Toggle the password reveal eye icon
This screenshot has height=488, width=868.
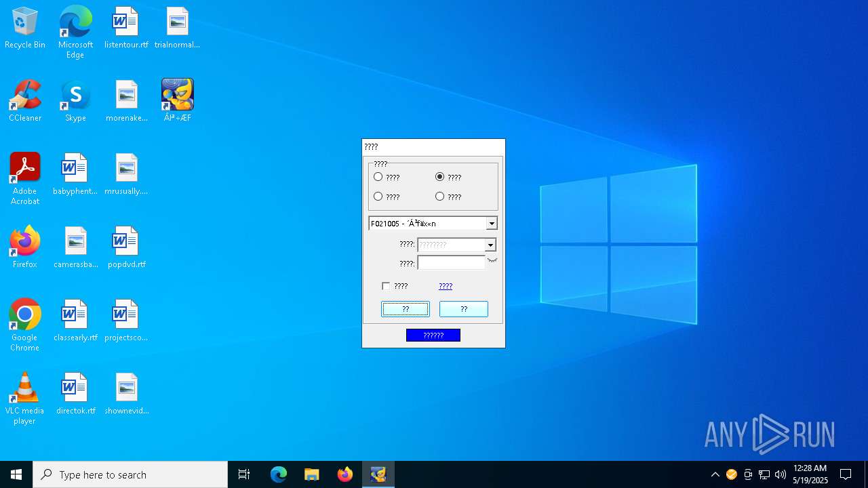pos(492,260)
